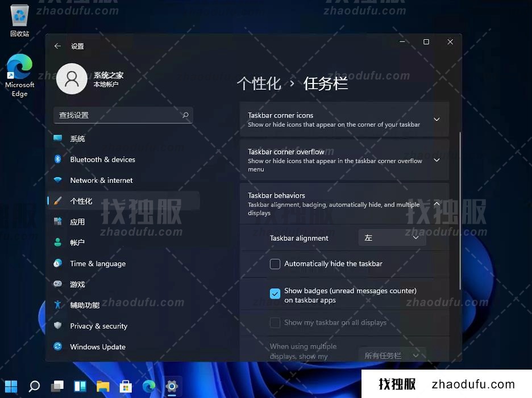Click the settings page vertical scrollbar

click(x=460, y=211)
